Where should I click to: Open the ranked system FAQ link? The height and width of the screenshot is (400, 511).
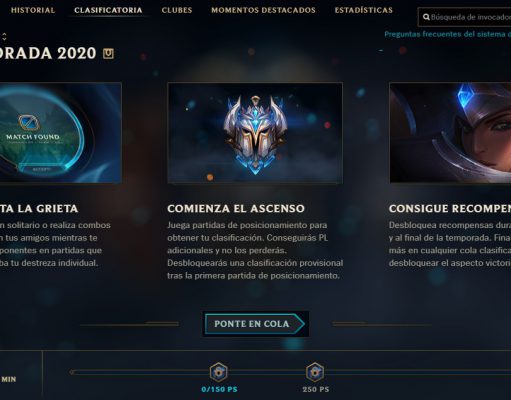pos(448,34)
